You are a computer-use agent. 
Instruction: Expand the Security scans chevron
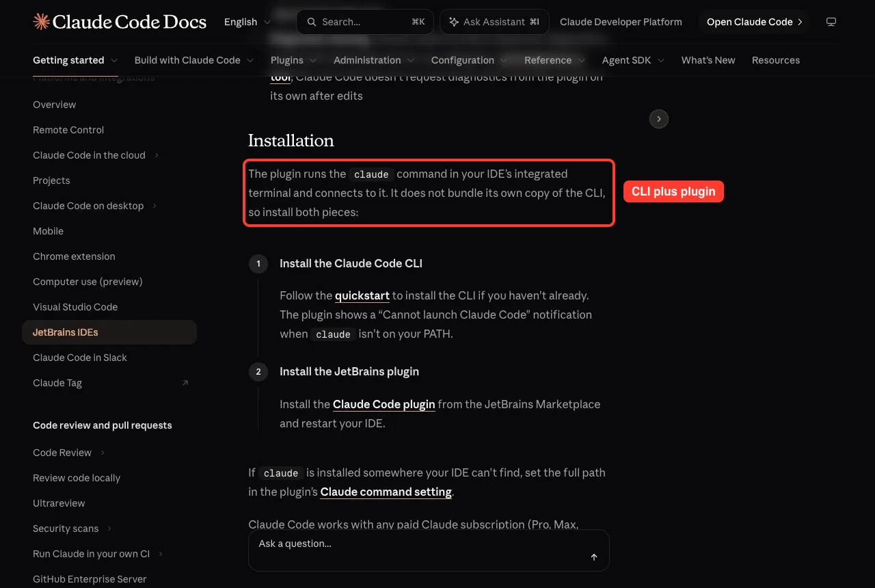point(109,529)
